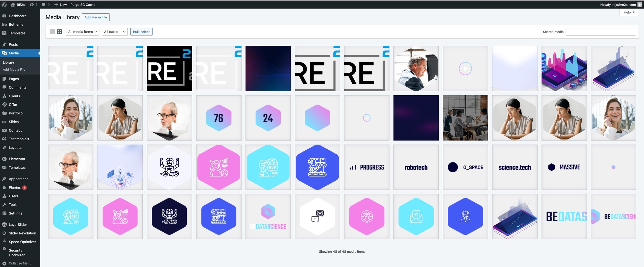
Task: Click the WordPress logo icon
Action: pos(4,5)
